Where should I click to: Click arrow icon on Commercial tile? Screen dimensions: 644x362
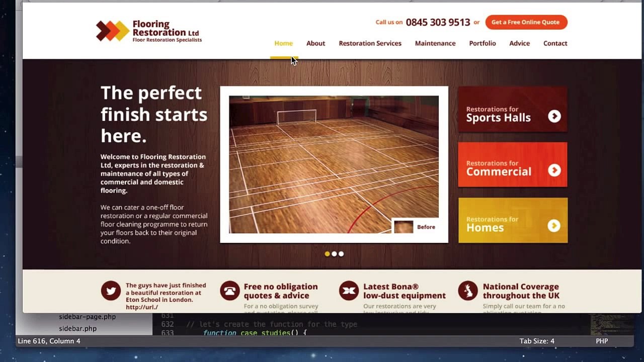[554, 170]
